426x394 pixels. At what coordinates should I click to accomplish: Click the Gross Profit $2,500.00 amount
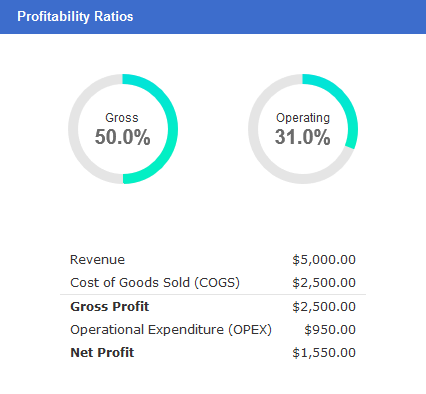pyautogui.click(x=324, y=307)
